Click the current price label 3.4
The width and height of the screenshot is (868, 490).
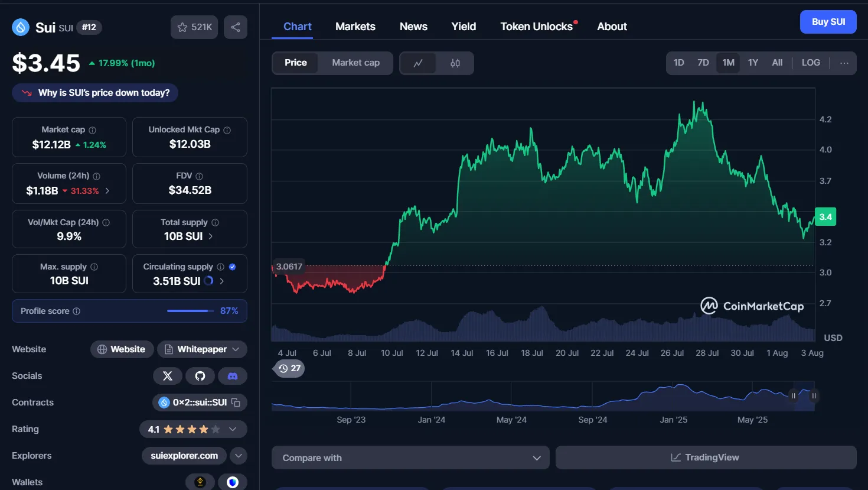[x=825, y=217]
